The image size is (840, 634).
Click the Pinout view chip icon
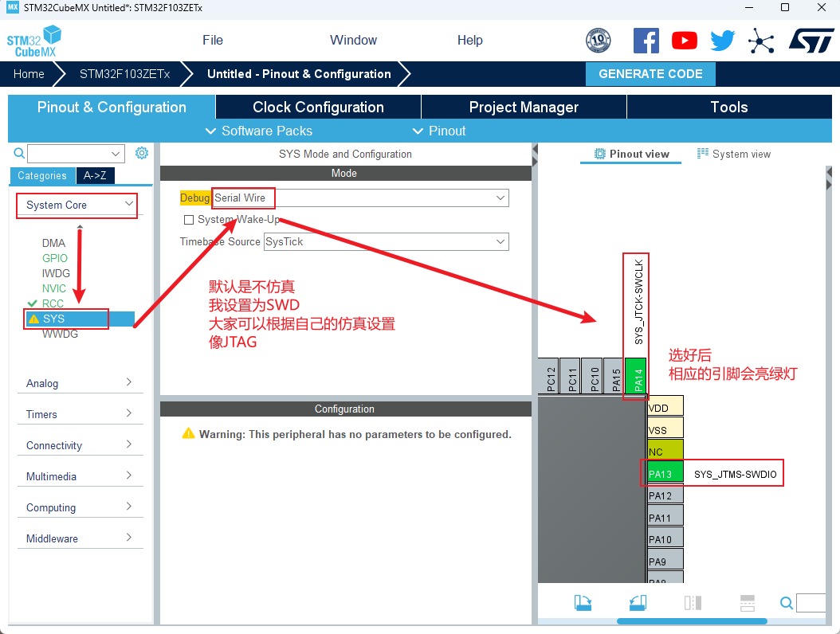(x=600, y=154)
